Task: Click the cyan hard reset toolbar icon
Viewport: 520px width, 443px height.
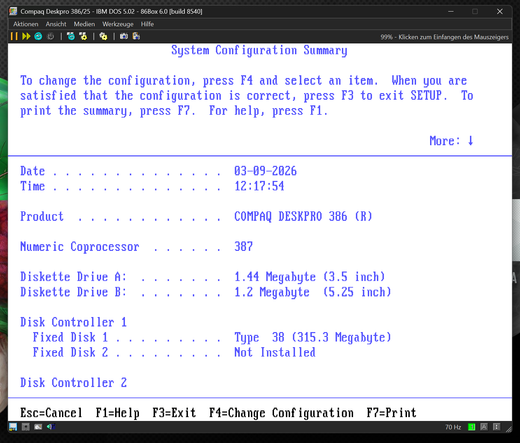Action: [x=38, y=36]
